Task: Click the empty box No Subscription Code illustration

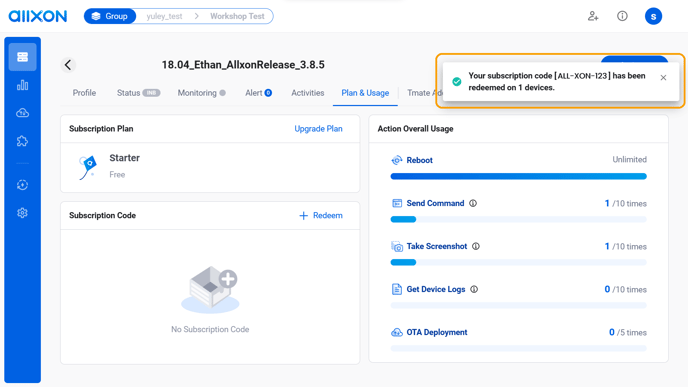Action: [x=210, y=289]
